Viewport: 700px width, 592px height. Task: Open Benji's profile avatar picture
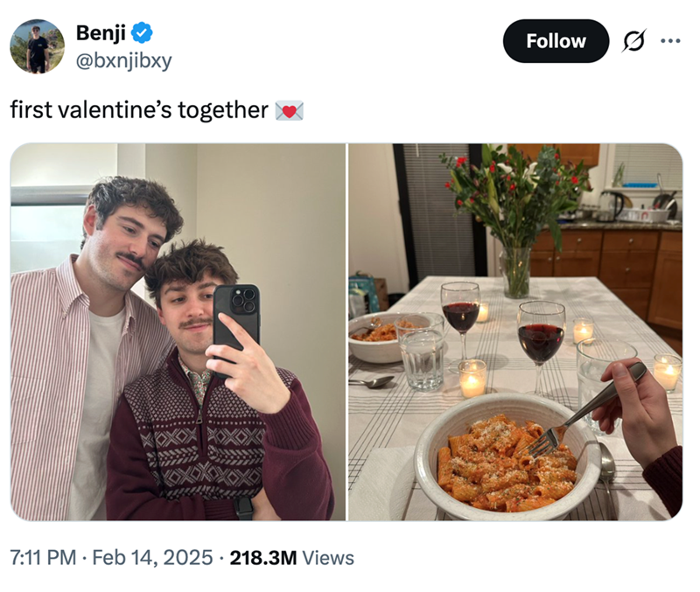point(37,46)
